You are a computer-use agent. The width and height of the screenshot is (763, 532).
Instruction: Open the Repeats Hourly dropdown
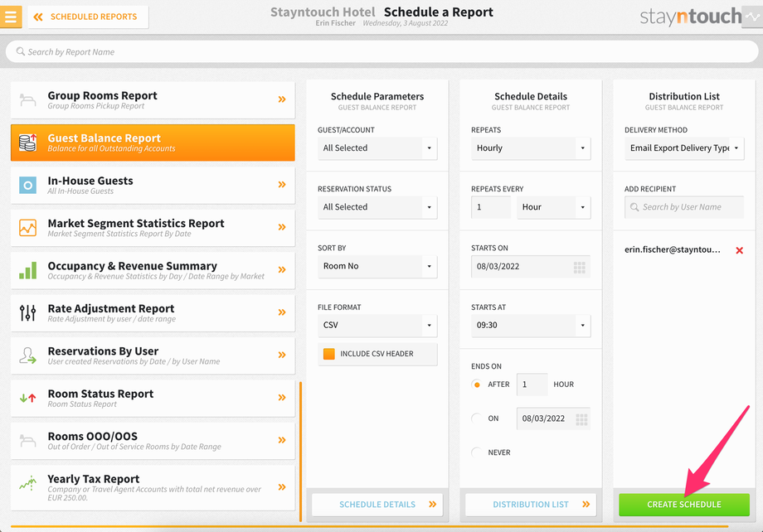click(531, 148)
